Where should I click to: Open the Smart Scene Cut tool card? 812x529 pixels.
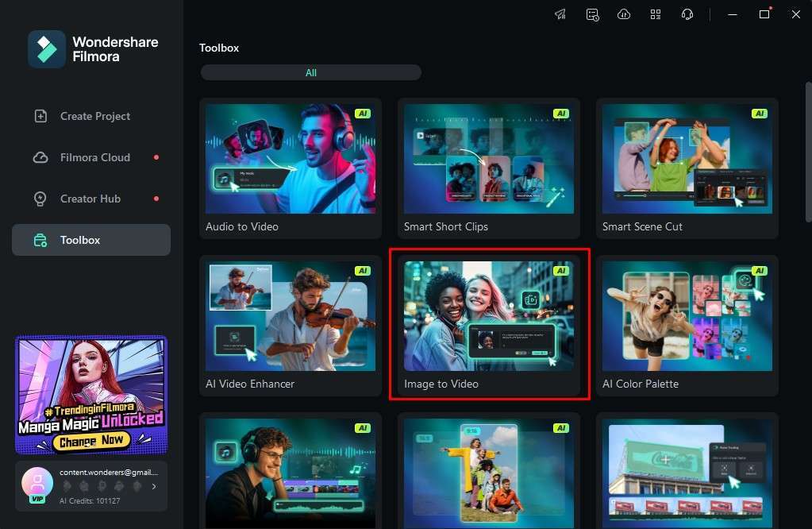pos(687,168)
